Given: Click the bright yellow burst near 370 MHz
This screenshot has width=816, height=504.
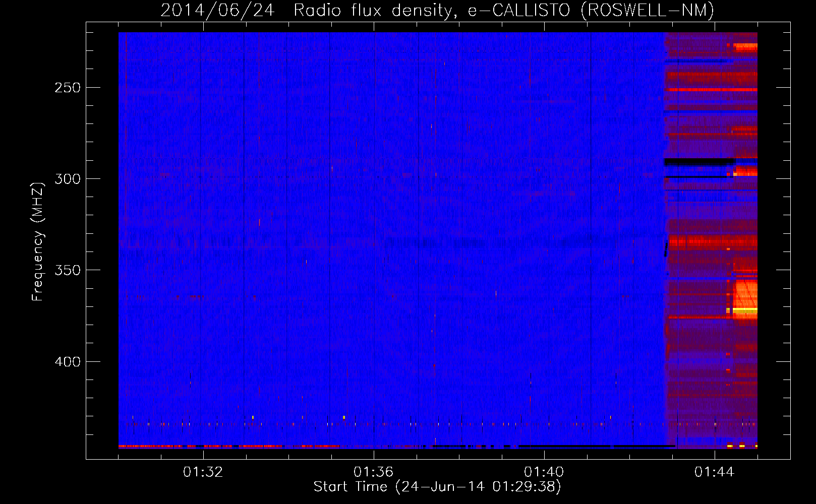Looking at the screenshot, I should tap(745, 311).
